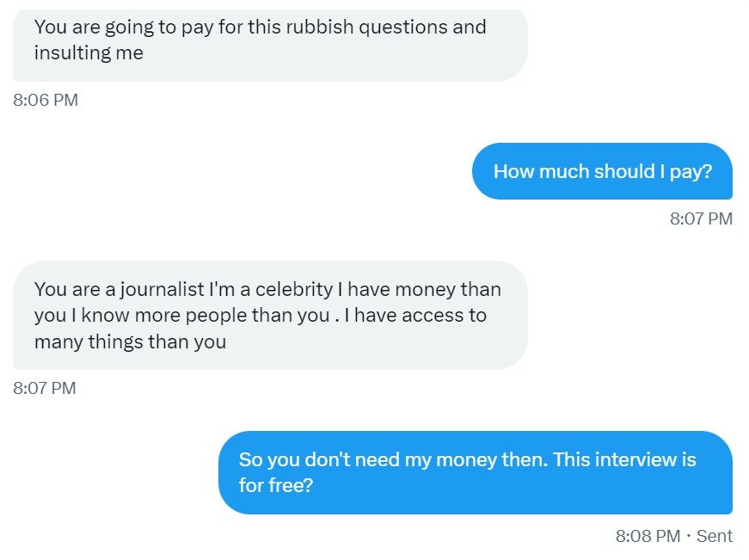Screen dimensions: 749x560
Task: Click the "How much should I pay?" sent bubble
Action: (x=602, y=171)
